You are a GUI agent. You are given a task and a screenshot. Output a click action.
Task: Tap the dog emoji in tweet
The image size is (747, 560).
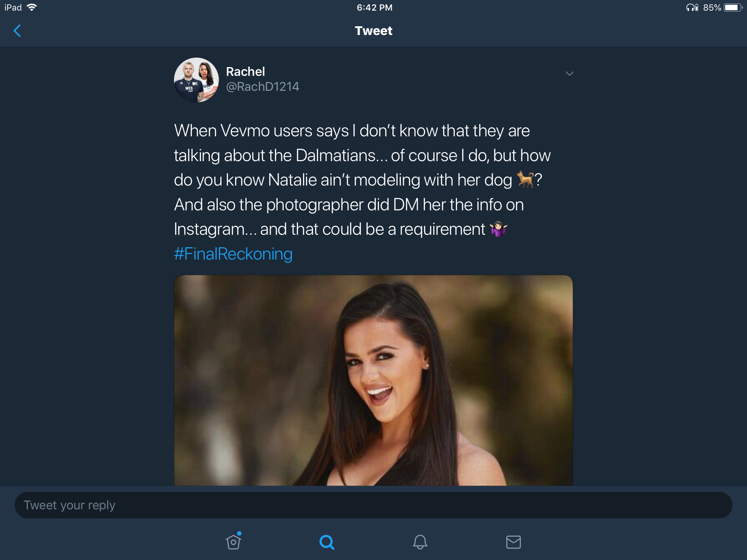point(525,179)
